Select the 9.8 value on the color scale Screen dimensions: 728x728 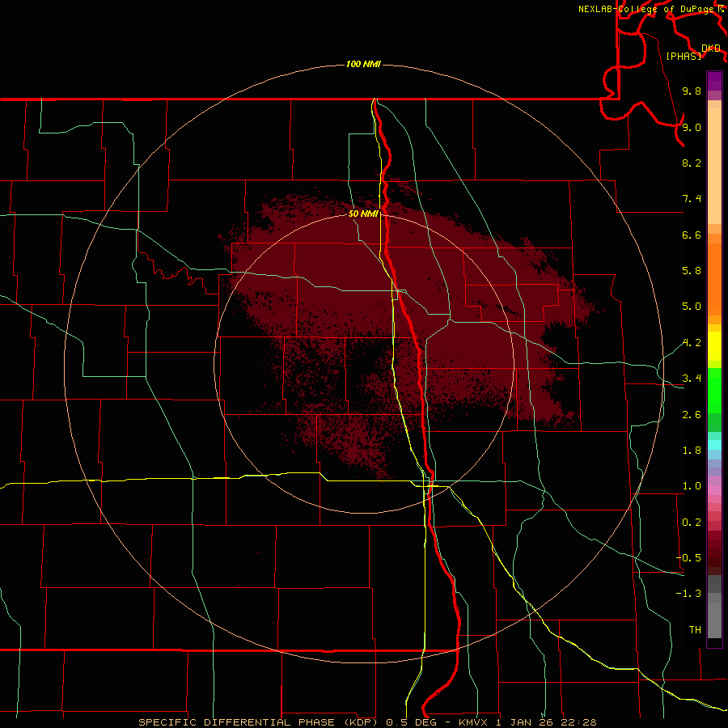click(692, 91)
